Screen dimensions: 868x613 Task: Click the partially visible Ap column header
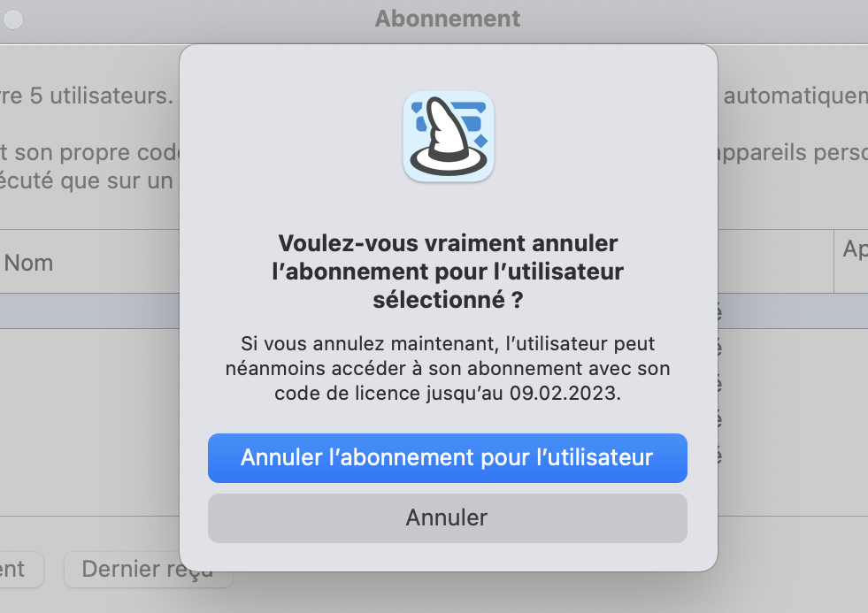tap(853, 250)
